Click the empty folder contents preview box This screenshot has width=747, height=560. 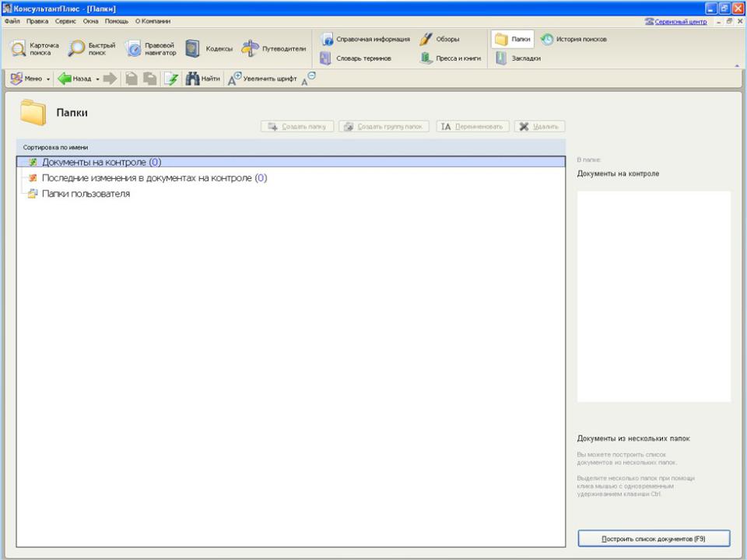pyautogui.click(x=654, y=296)
